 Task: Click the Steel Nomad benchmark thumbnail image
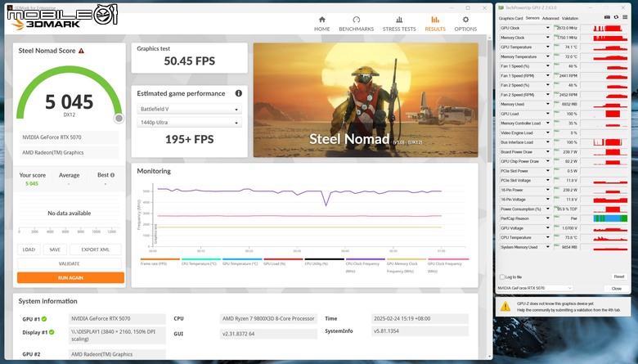pyautogui.click(x=366, y=100)
